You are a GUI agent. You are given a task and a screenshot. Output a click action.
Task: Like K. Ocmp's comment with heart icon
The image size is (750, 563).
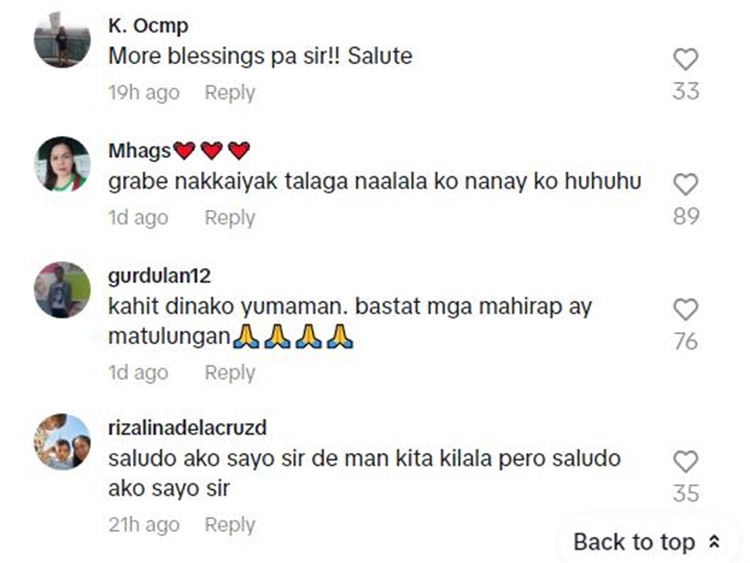click(686, 60)
